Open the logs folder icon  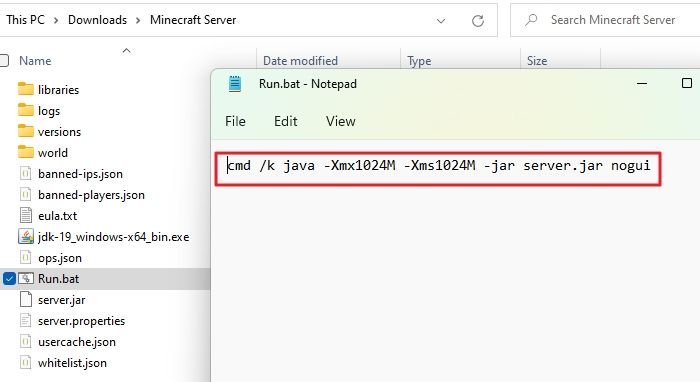(25, 110)
